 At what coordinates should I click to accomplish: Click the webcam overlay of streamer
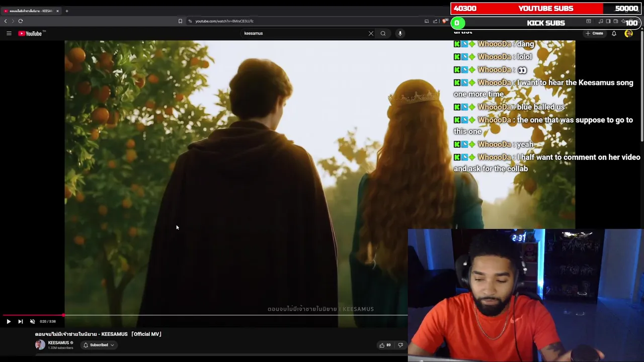[526, 295]
